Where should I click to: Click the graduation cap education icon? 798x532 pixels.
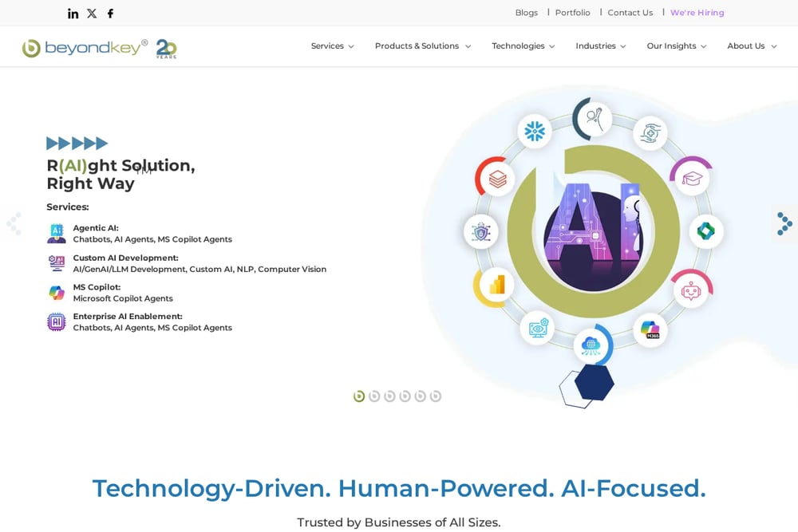692,179
